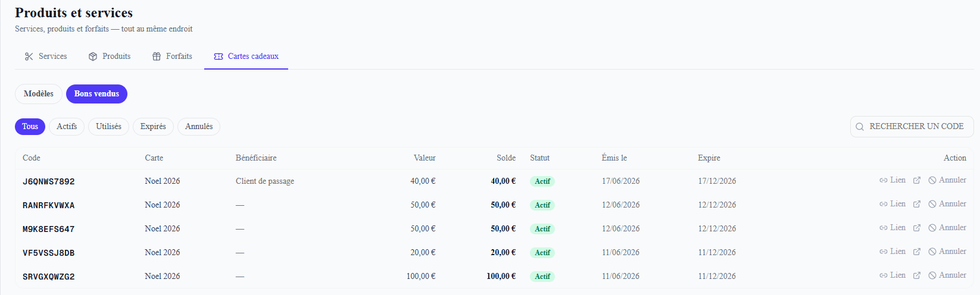
Task: Copy Lien for voucher M9K8EFS647
Action: click(892, 228)
